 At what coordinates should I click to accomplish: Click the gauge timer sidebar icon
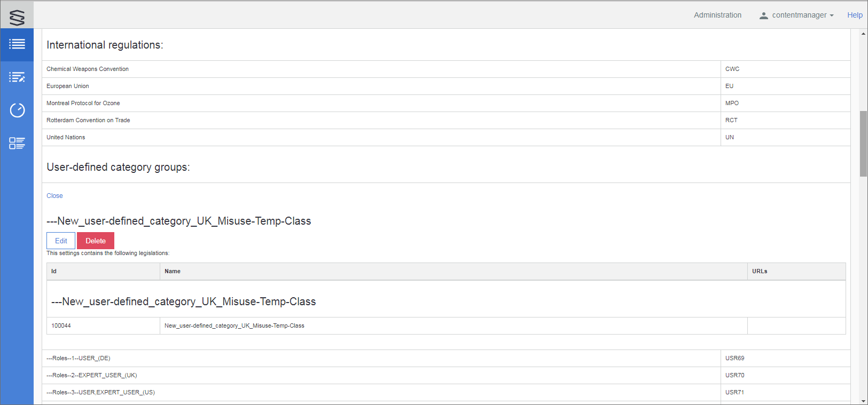pos(17,110)
